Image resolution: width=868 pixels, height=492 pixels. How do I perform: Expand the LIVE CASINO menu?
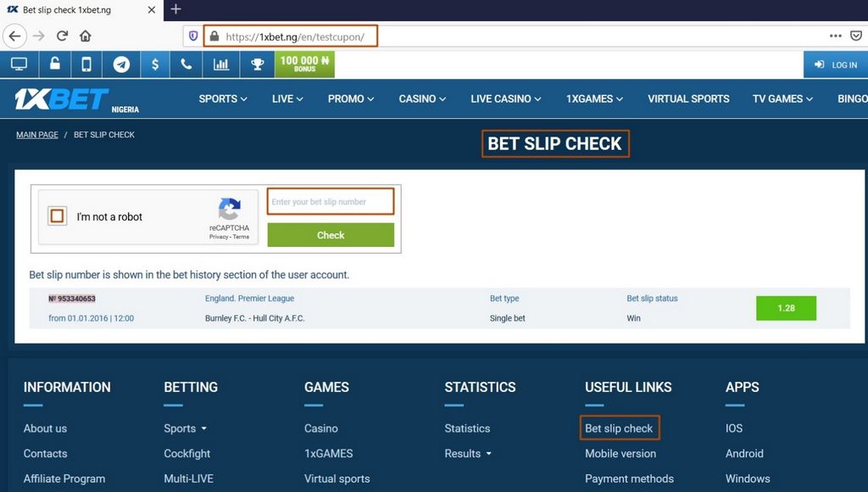point(504,98)
